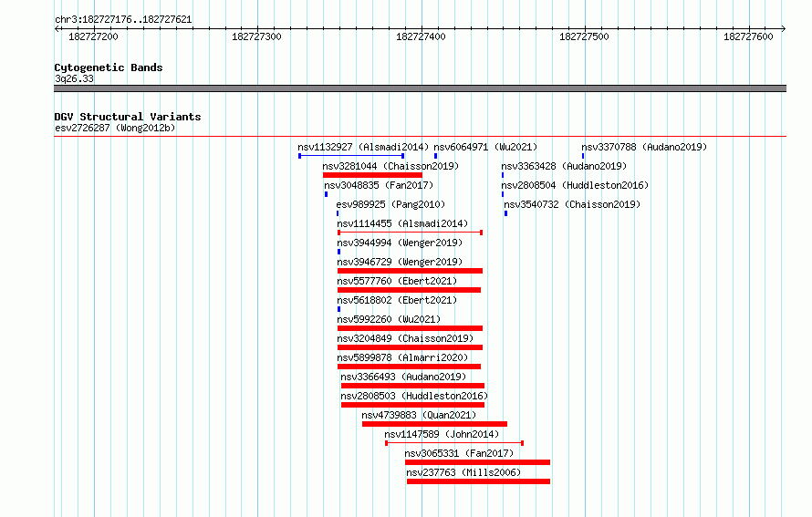This screenshot has width=812, height=517.
Task: Click the blue tick under nsv3540732
Action: click(x=506, y=213)
